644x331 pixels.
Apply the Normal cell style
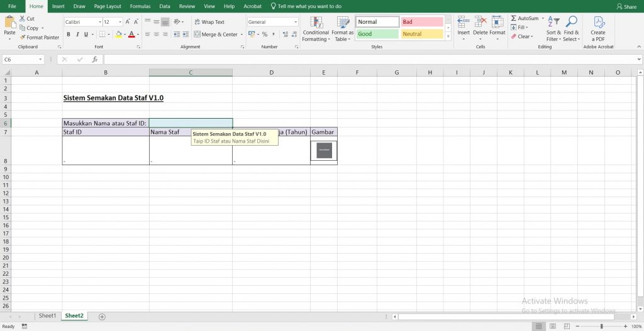pos(377,22)
